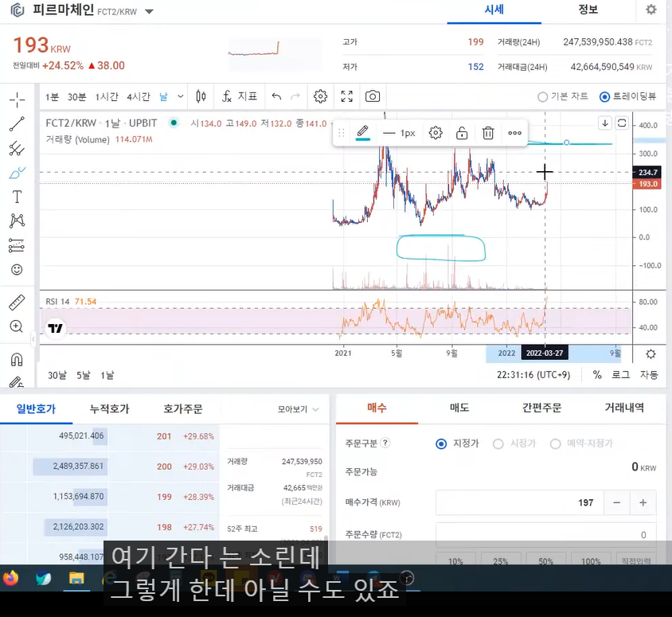Screen dimensions: 672x617
Task: Open the 간편주문 tab
Action: click(541, 408)
